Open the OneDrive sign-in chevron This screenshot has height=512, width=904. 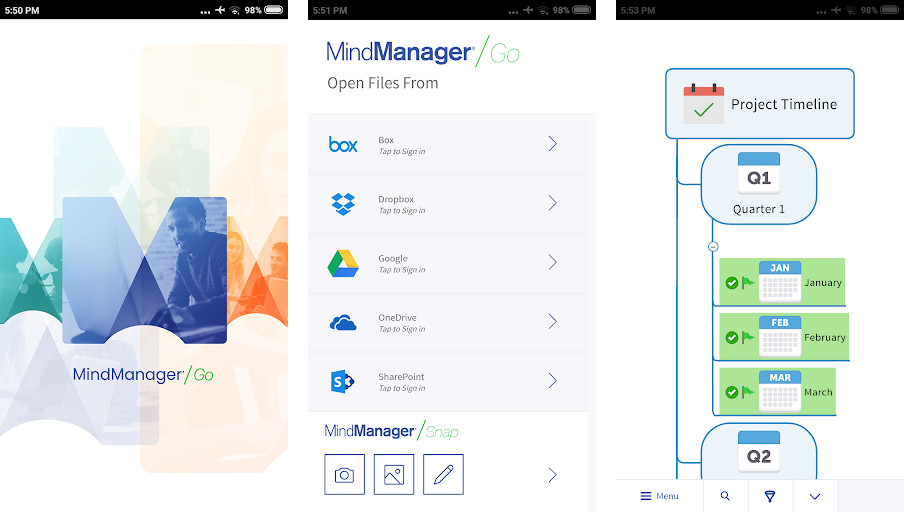[x=552, y=321]
